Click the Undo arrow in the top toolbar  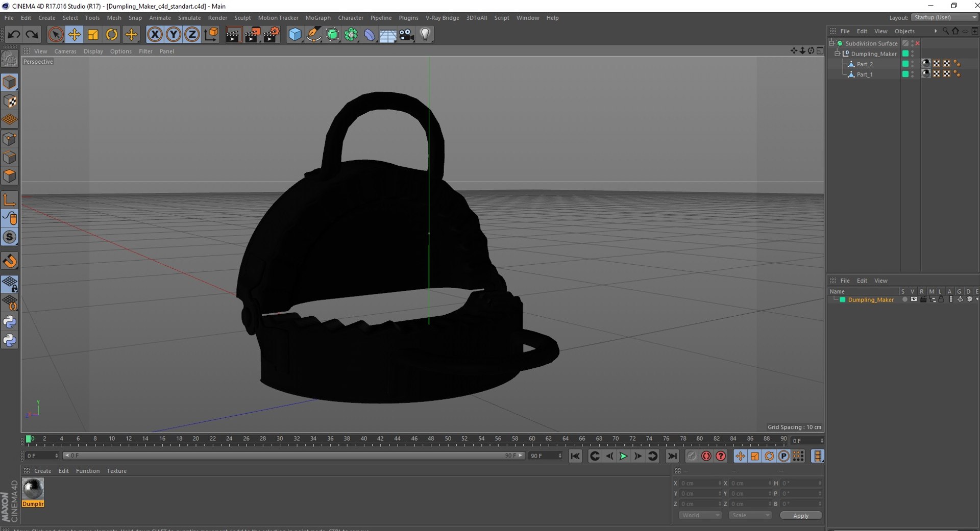pyautogui.click(x=14, y=35)
